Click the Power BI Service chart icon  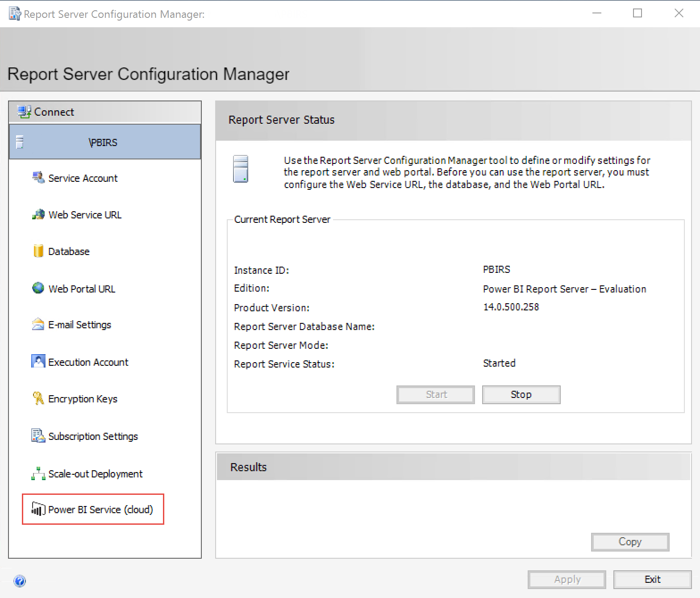coord(38,509)
